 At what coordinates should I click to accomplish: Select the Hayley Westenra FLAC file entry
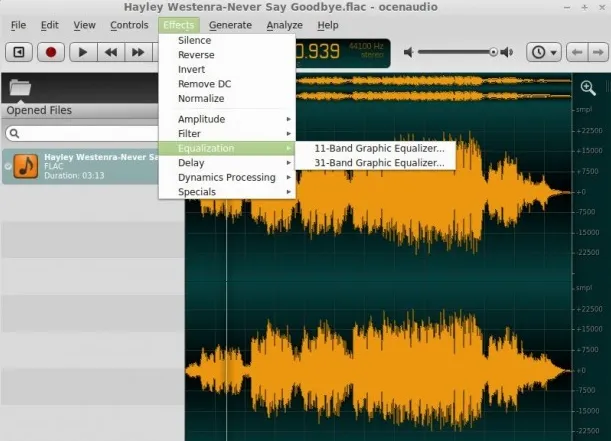(80, 166)
